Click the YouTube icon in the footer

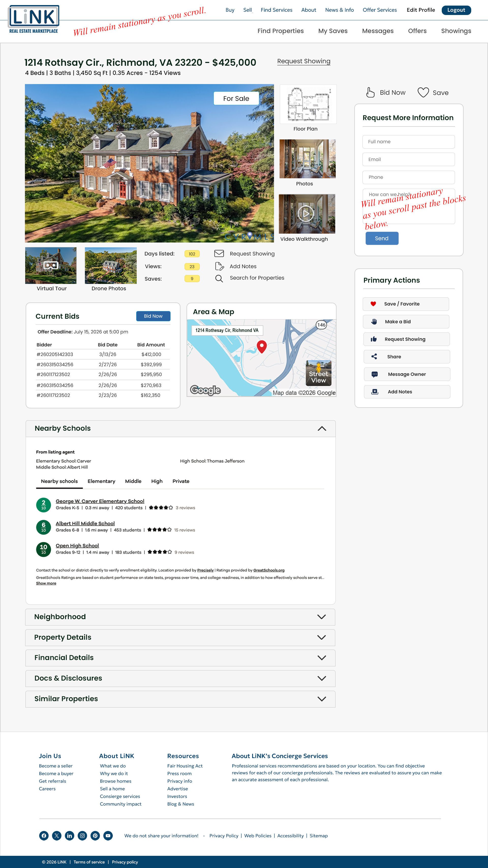click(108, 836)
